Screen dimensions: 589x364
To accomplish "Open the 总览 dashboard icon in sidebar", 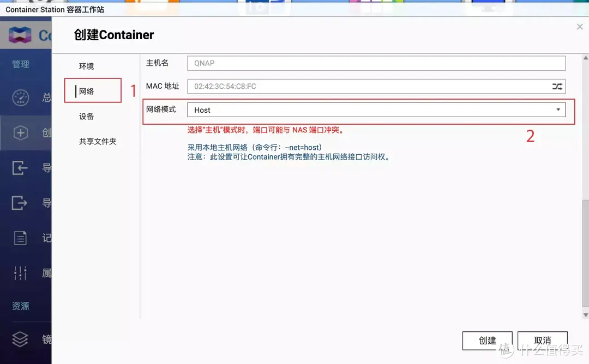I will [20, 98].
